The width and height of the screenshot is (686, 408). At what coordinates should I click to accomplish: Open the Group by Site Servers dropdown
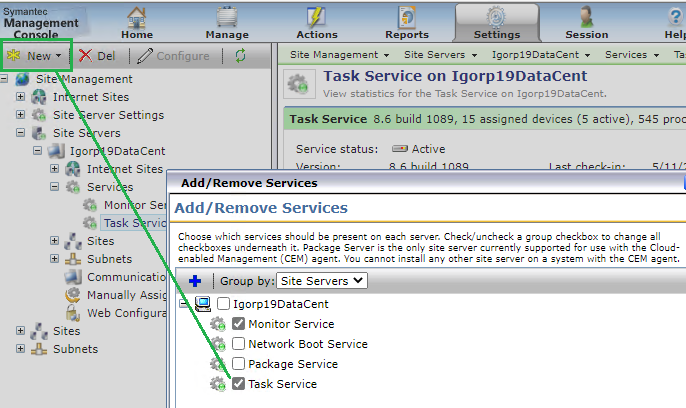[322, 281]
